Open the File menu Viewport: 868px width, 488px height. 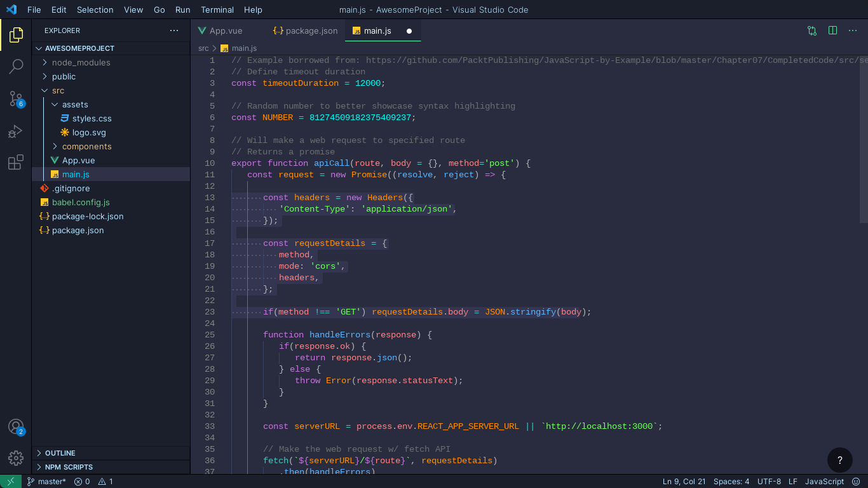(34, 10)
